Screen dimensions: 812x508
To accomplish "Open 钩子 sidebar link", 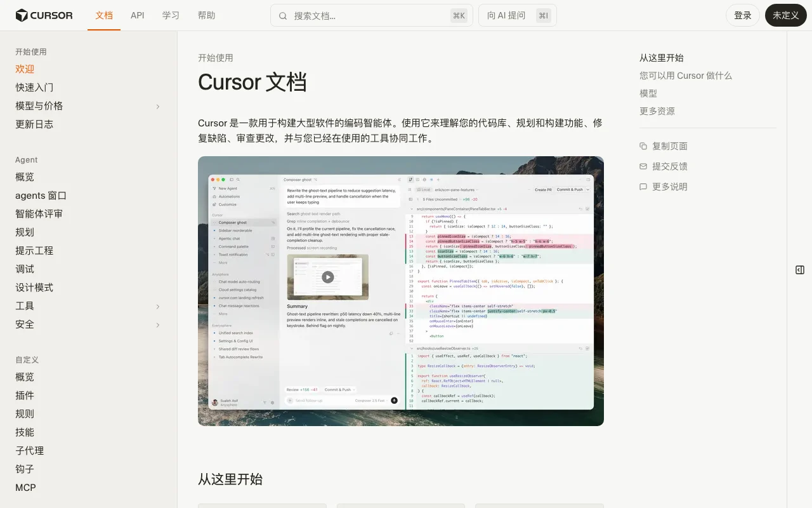I will tap(25, 469).
